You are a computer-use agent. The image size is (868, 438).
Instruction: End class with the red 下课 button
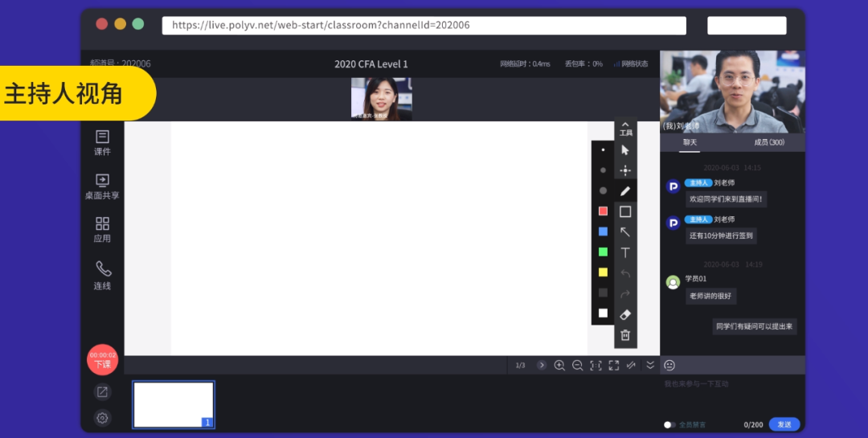pyautogui.click(x=102, y=360)
